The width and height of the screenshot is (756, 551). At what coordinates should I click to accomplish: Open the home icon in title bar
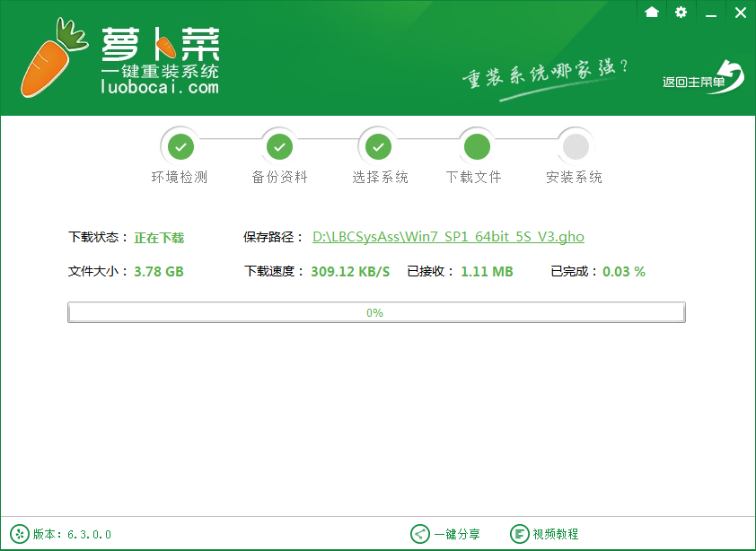click(x=652, y=13)
